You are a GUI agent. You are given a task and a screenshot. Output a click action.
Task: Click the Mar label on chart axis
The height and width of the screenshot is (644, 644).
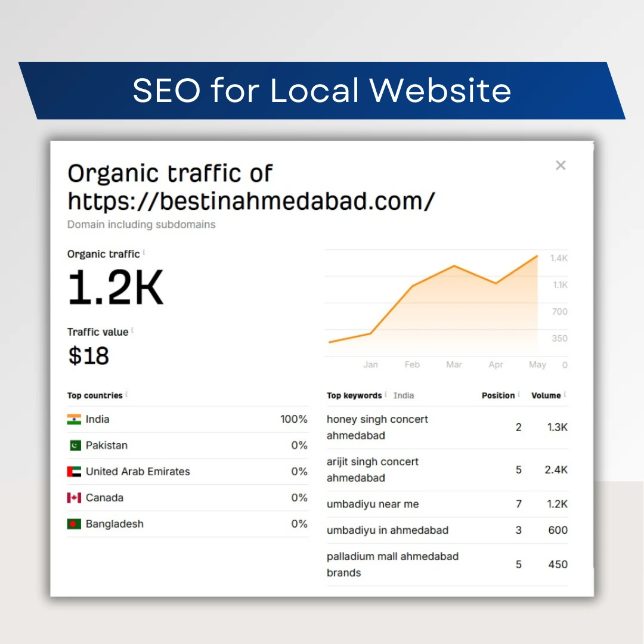point(454,365)
